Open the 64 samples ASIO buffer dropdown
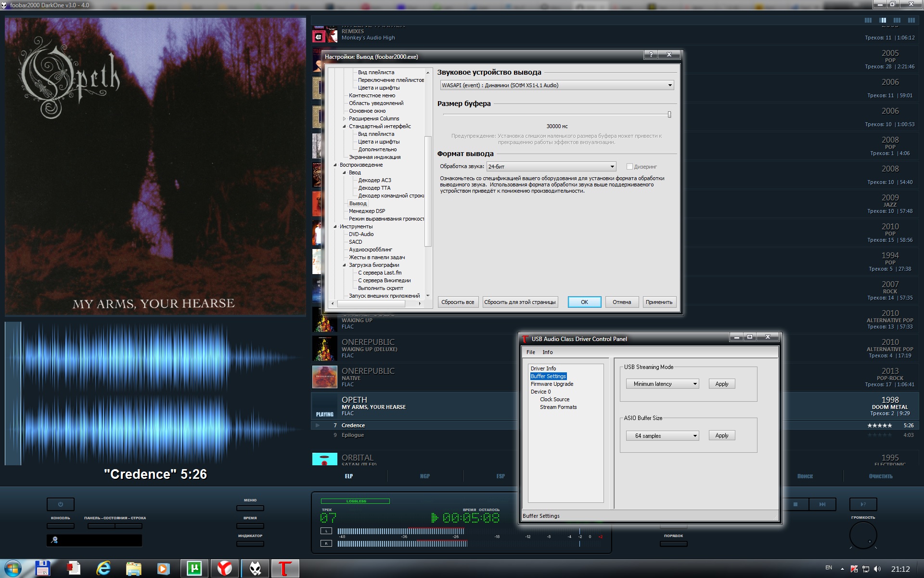Screen dimensions: 924x578 click(x=662, y=436)
